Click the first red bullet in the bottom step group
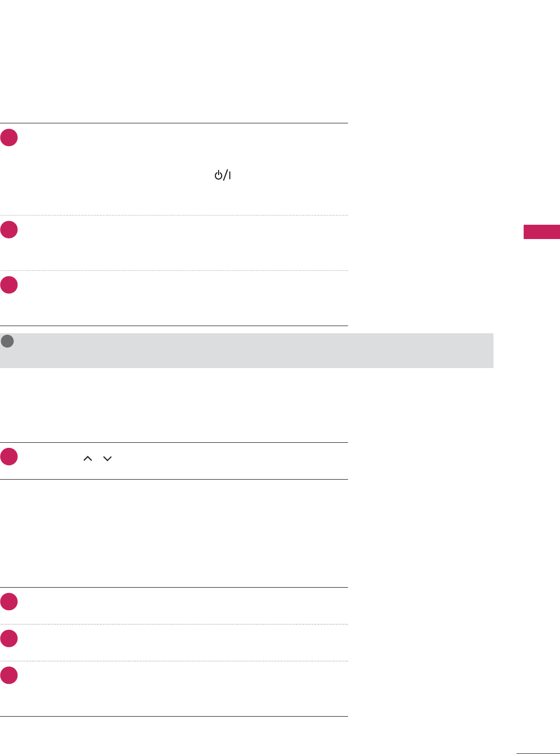The height and width of the screenshot is (754, 560). click(x=9, y=602)
